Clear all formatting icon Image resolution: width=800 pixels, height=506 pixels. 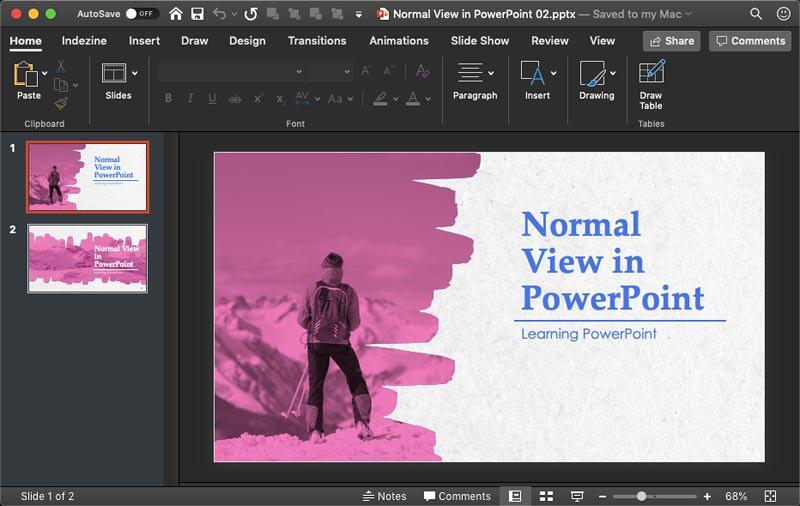coord(422,71)
